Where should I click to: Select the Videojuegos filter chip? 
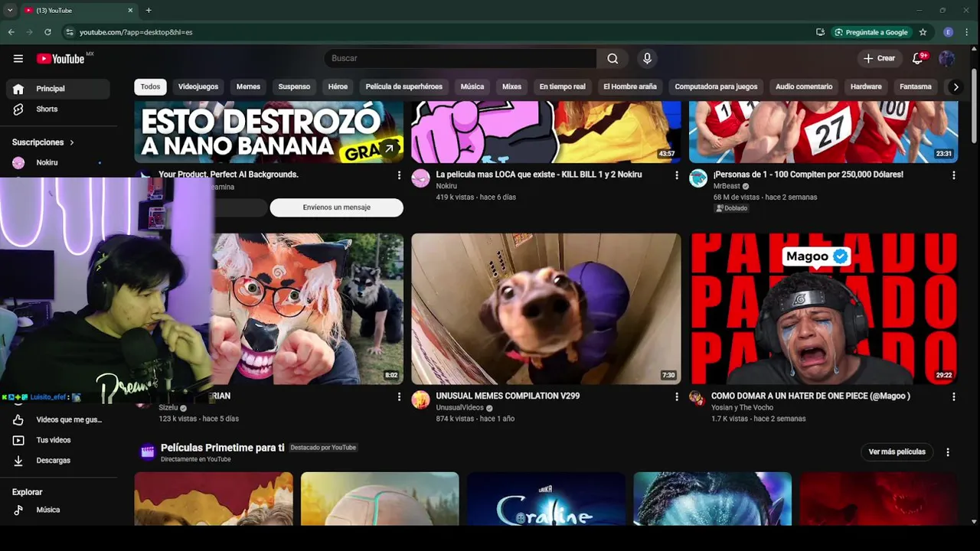tap(198, 86)
